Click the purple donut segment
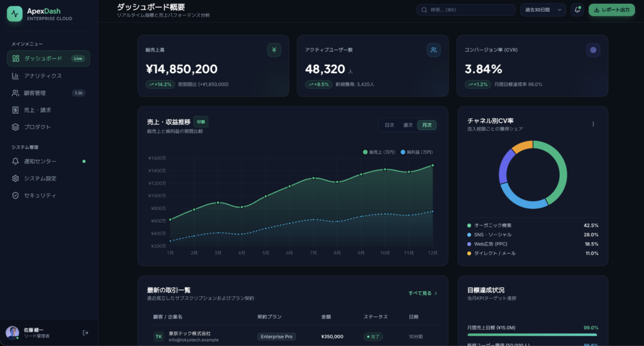This screenshot has height=346, width=644. [x=505, y=167]
